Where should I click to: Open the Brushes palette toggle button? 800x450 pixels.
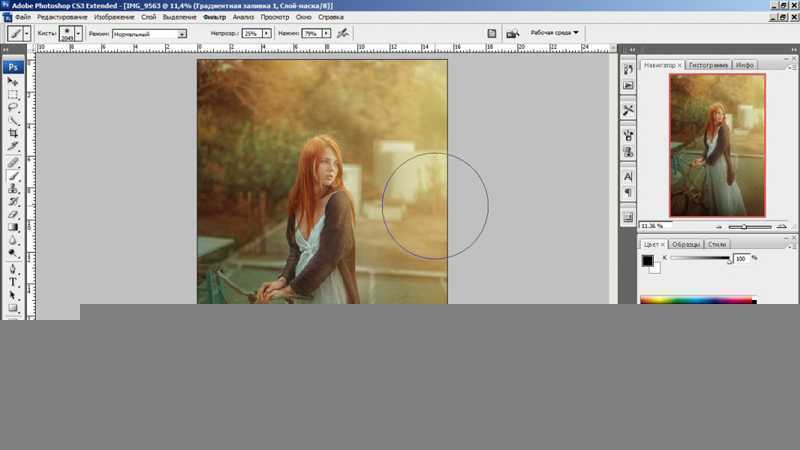(491, 33)
